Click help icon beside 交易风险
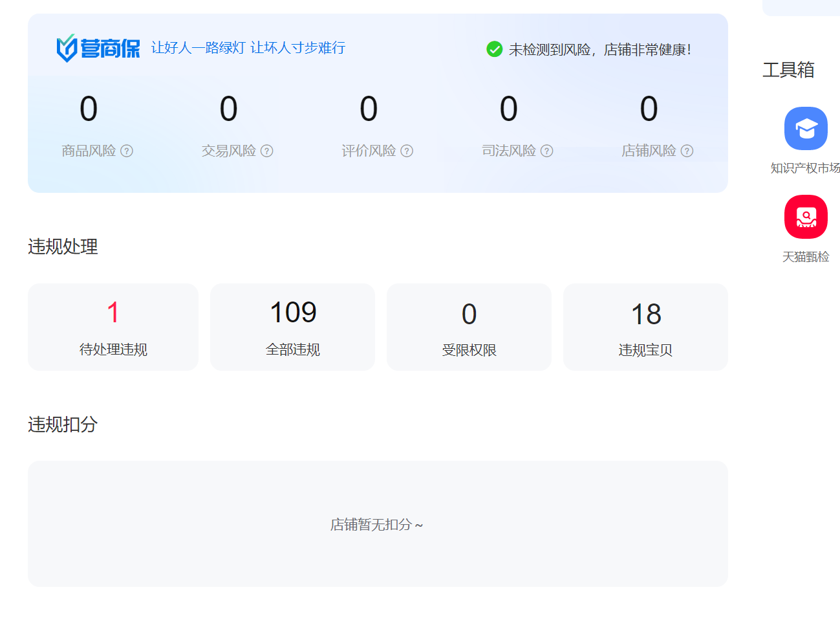This screenshot has height=629, width=840. (267, 151)
